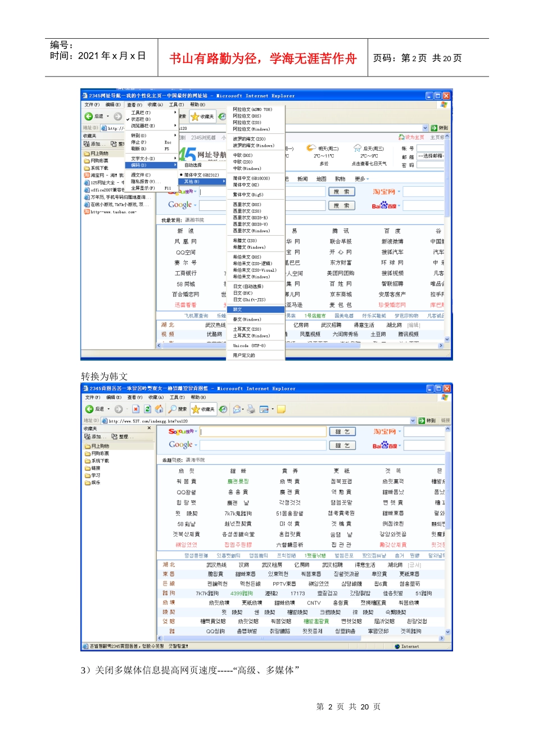The image size is (534, 756).
Task: Open Google engine dropdown in upper window
Action: pos(195,205)
